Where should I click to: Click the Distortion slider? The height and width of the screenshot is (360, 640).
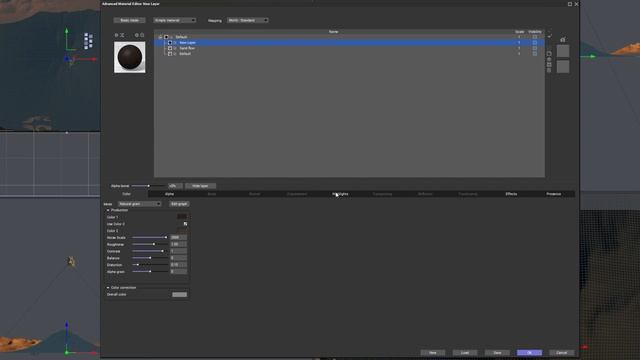(150, 265)
